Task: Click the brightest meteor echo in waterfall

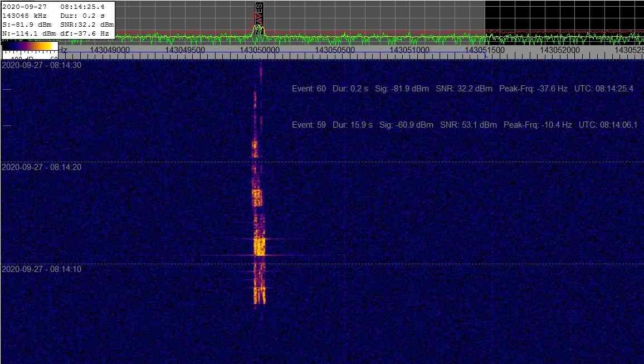Action: point(259,246)
